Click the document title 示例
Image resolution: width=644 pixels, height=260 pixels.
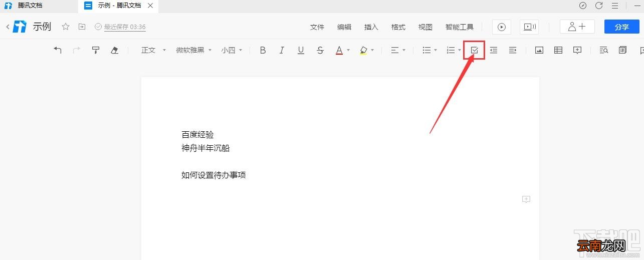click(42, 27)
